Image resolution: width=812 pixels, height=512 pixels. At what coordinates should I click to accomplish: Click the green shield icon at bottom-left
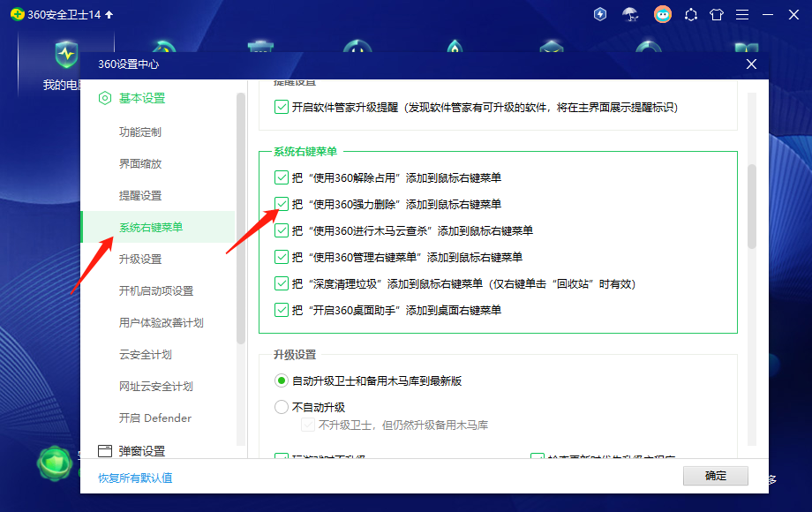coord(55,463)
